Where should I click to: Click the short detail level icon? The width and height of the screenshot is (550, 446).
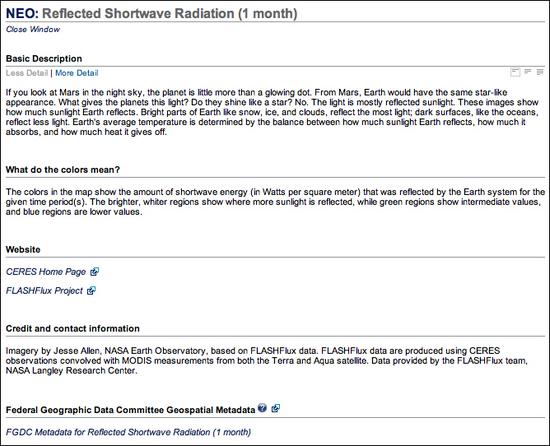pyautogui.click(x=515, y=72)
